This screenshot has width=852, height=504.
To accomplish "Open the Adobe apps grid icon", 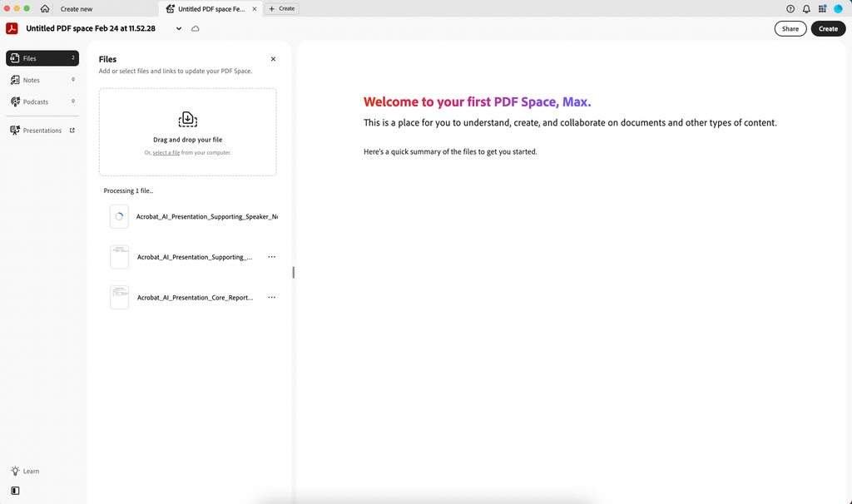I will pyautogui.click(x=821, y=8).
